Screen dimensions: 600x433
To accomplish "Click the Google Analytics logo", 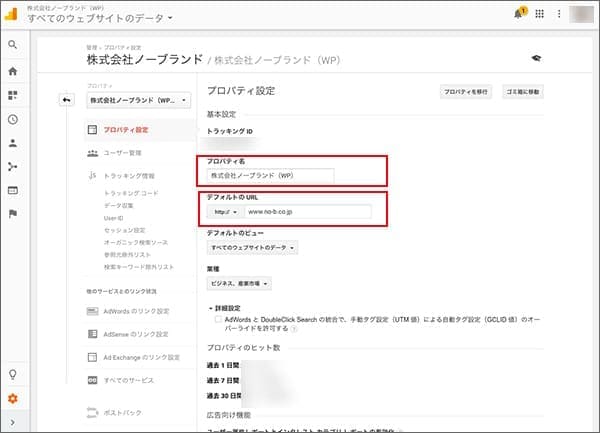I will 11,13.
